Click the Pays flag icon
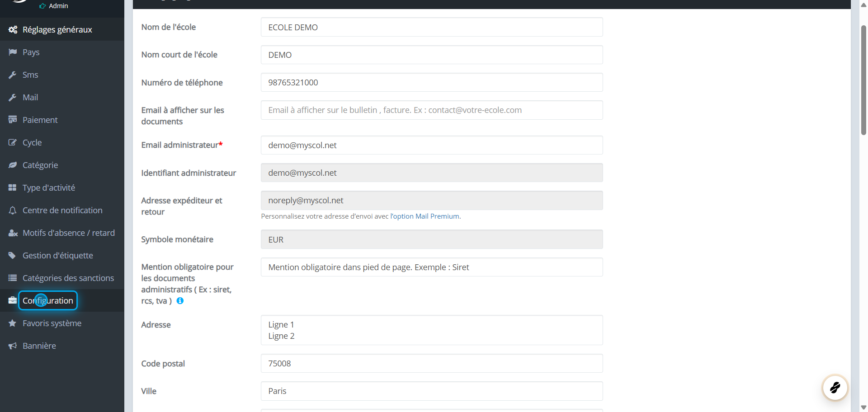The width and height of the screenshot is (868, 412). pyautogui.click(x=13, y=52)
